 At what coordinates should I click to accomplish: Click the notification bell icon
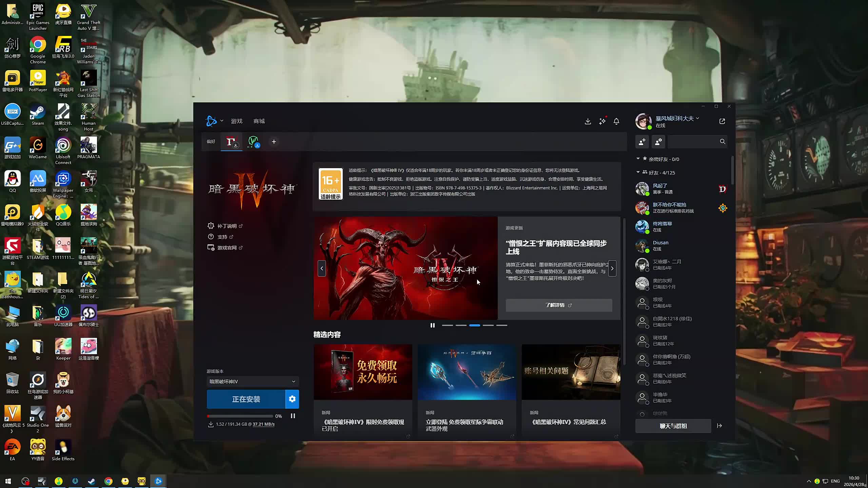[x=616, y=121]
